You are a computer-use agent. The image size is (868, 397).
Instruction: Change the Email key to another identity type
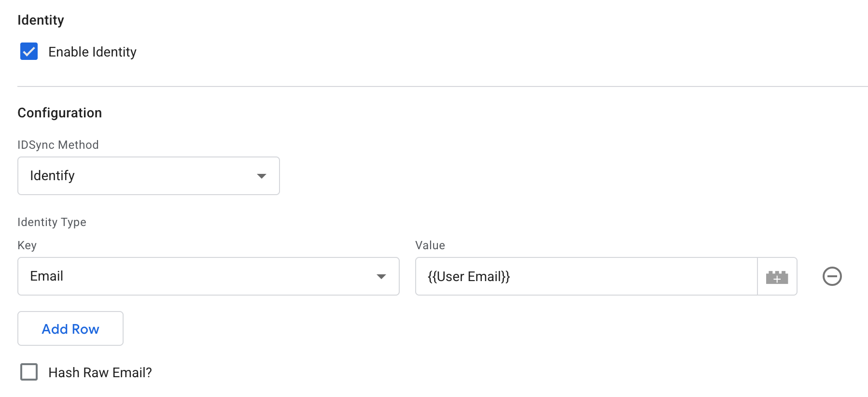208,276
